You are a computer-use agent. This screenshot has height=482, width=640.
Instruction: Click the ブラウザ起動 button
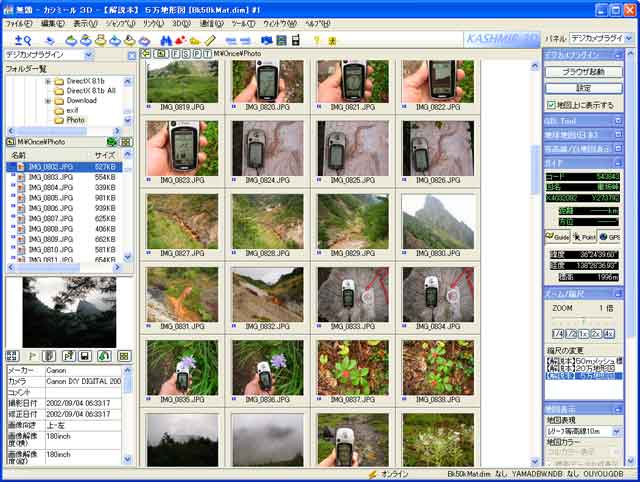(582, 72)
